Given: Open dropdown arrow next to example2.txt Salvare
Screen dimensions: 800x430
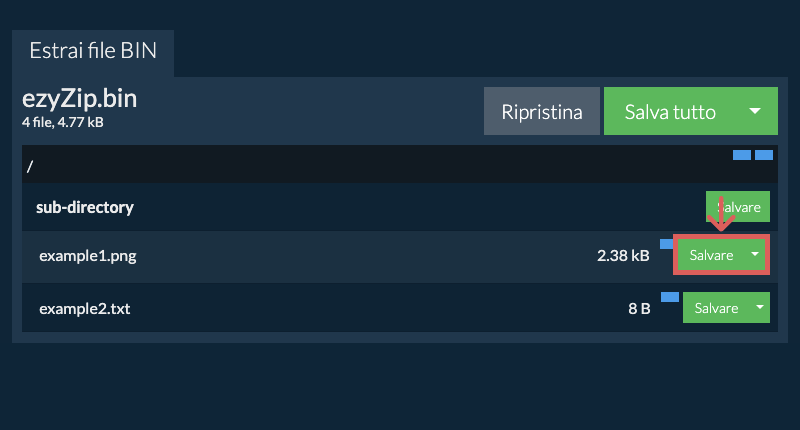Looking at the screenshot, I should coord(760,308).
